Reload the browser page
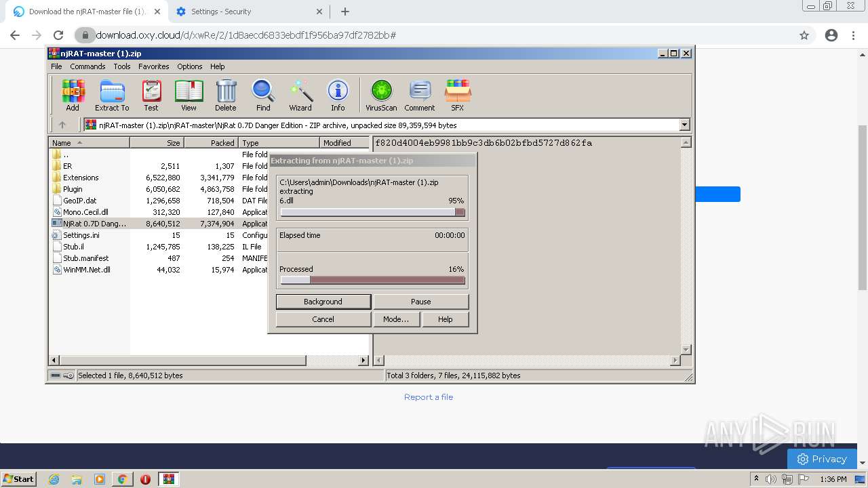The height and width of the screenshot is (488, 868). [58, 35]
